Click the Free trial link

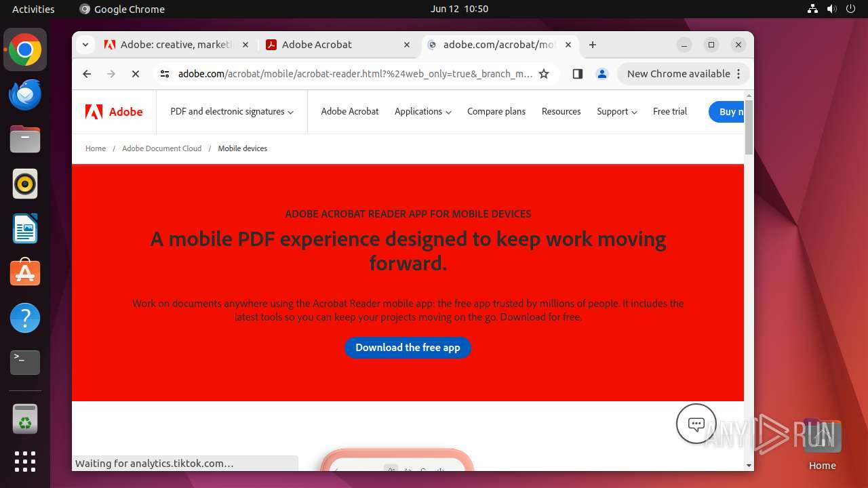670,112
